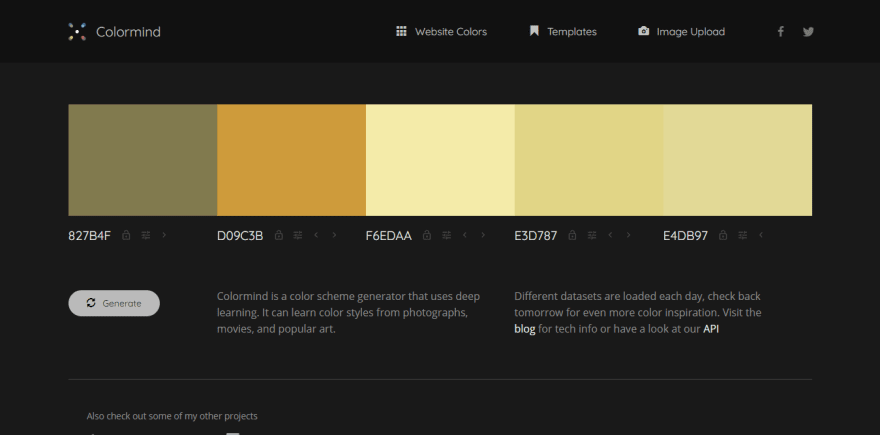This screenshot has height=435, width=880.
Task: Move D09C3B color left
Action: [316, 235]
